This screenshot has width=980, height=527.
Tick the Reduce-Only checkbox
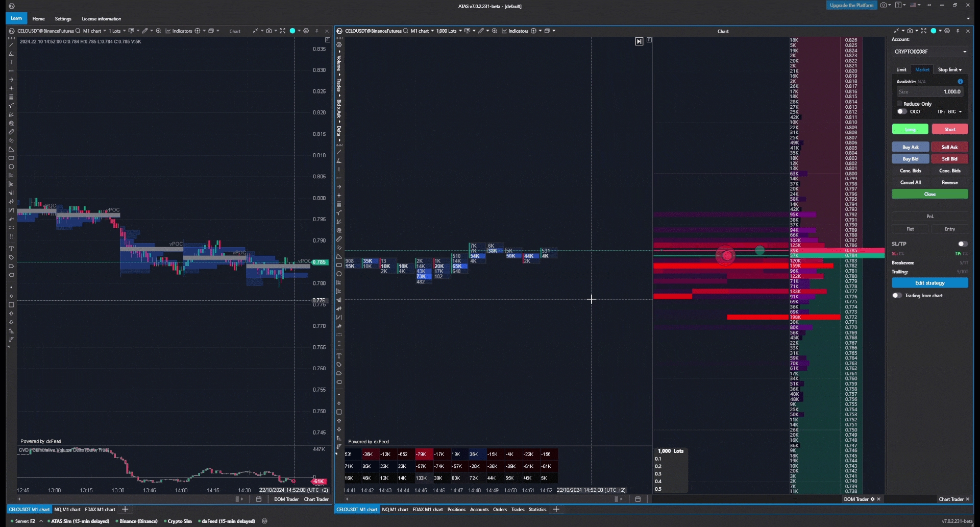click(899, 104)
